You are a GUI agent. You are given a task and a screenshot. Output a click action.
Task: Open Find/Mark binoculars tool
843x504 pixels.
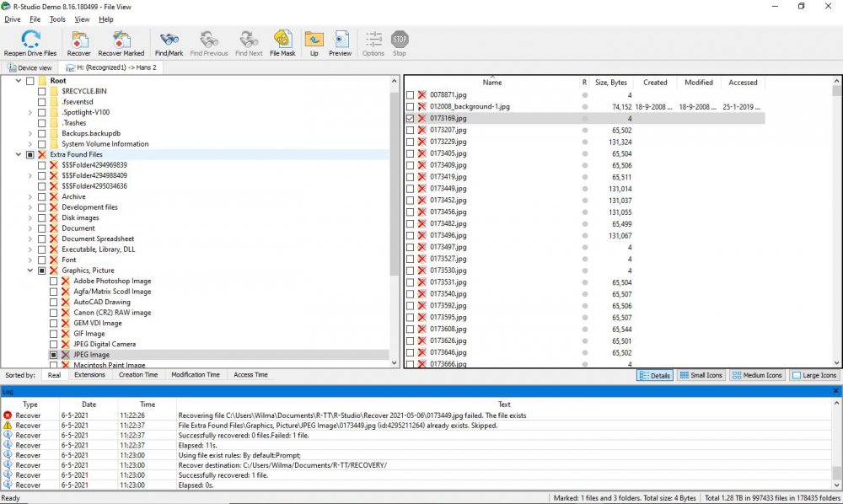tap(168, 39)
